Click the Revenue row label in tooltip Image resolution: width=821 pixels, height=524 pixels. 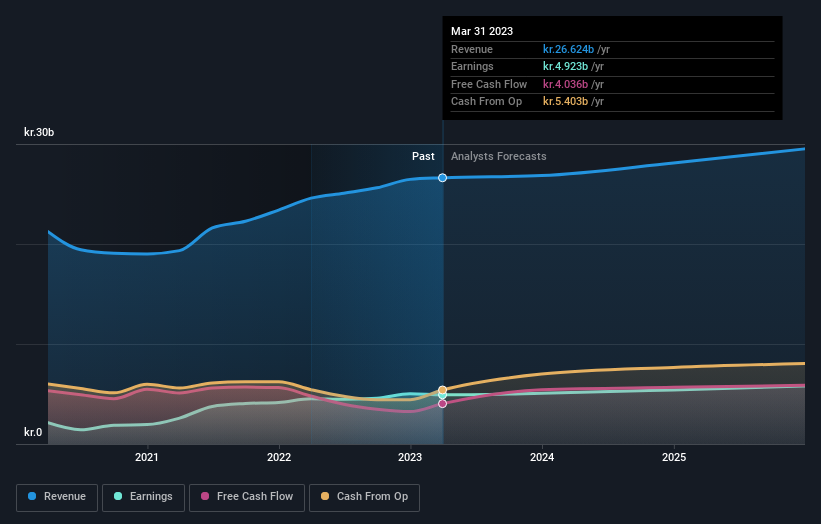[472, 49]
